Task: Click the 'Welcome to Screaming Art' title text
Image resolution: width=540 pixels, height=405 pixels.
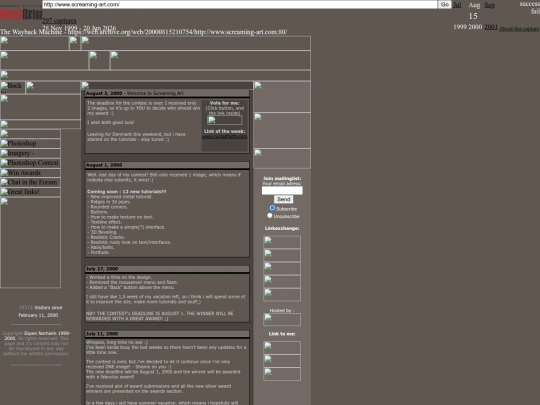Action: click(x=155, y=93)
